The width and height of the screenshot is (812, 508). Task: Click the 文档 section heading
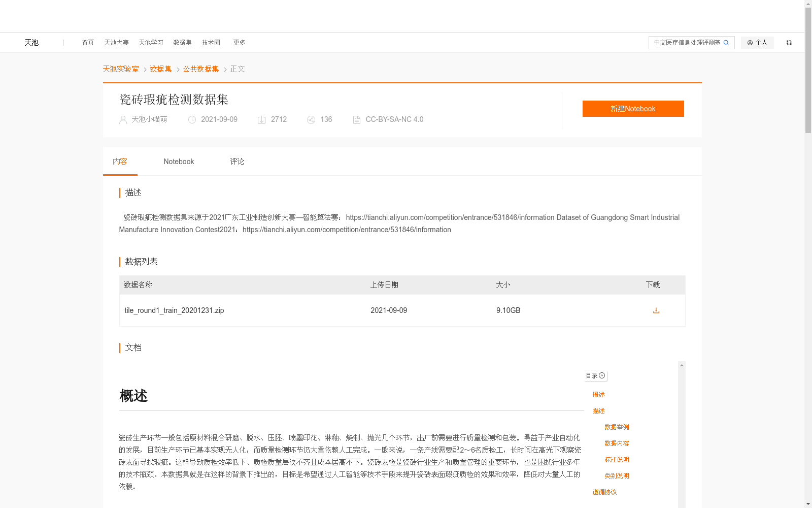[133, 347]
